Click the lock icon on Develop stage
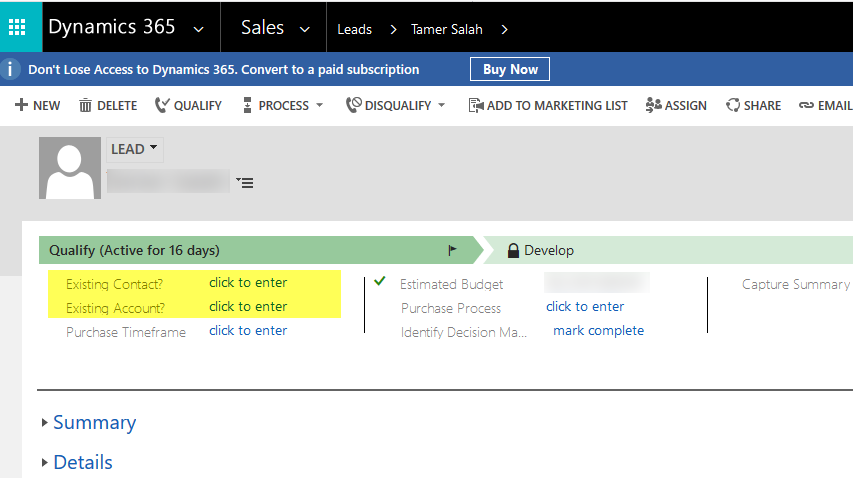Screen dimensions: 853x478 pyautogui.click(x=513, y=250)
